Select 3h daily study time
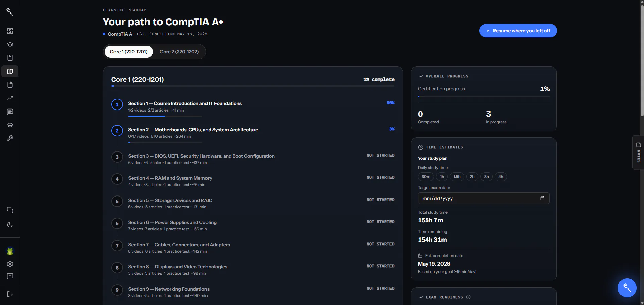The image size is (644, 305). click(487, 177)
